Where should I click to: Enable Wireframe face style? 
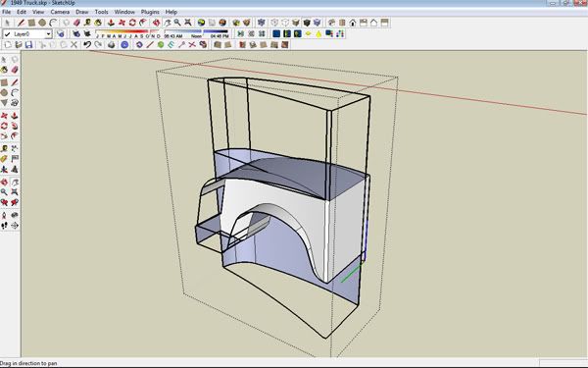click(x=274, y=23)
